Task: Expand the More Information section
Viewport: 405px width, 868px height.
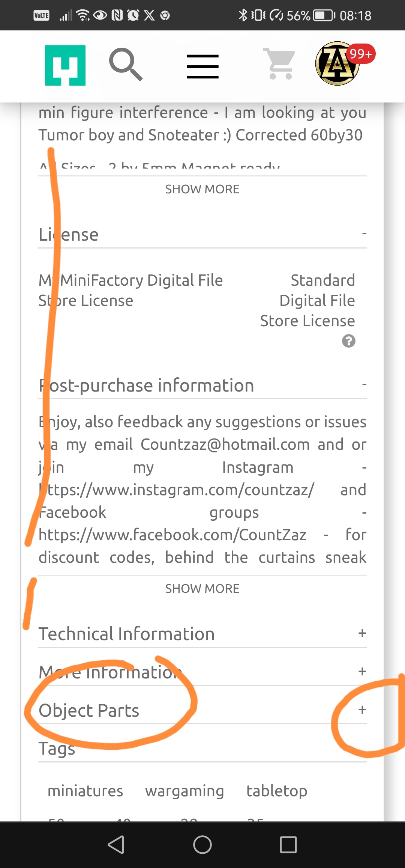Action: (x=362, y=671)
